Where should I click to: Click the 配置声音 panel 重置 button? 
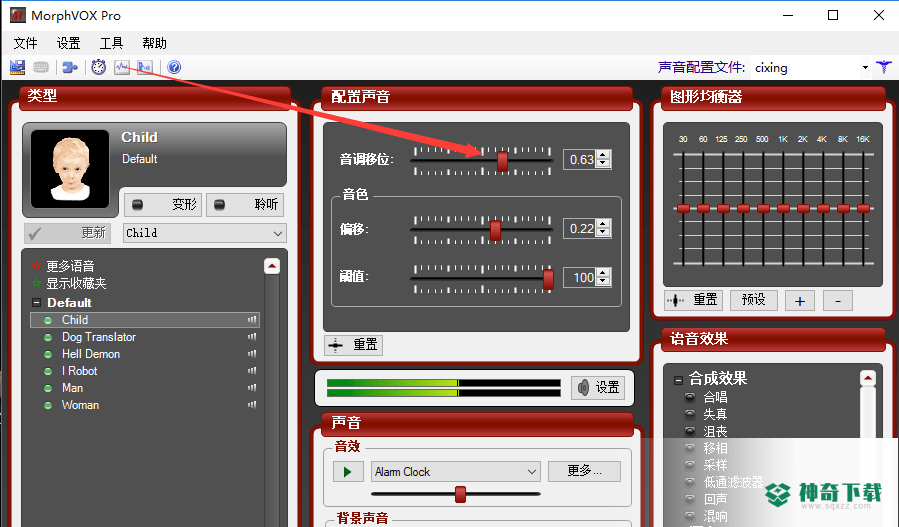pos(353,345)
